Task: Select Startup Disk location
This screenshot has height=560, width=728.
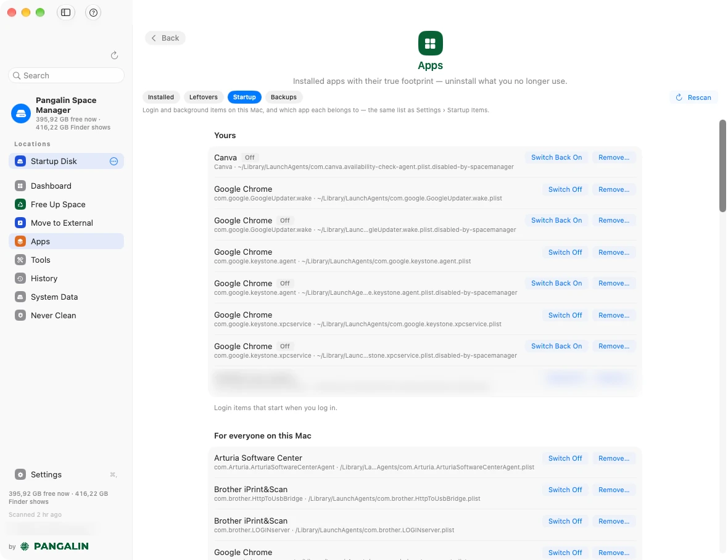Action: pyautogui.click(x=67, y=161)
